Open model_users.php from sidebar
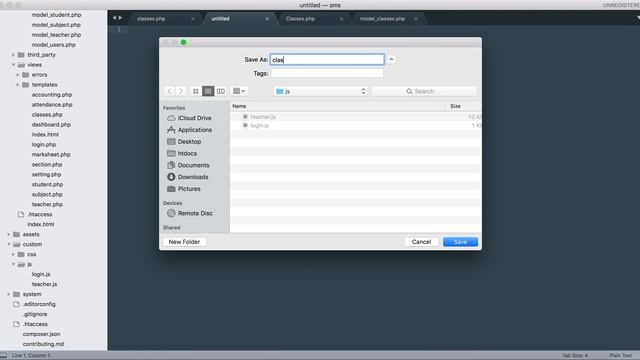Viewport: 640px width, 360px height. 53,45
